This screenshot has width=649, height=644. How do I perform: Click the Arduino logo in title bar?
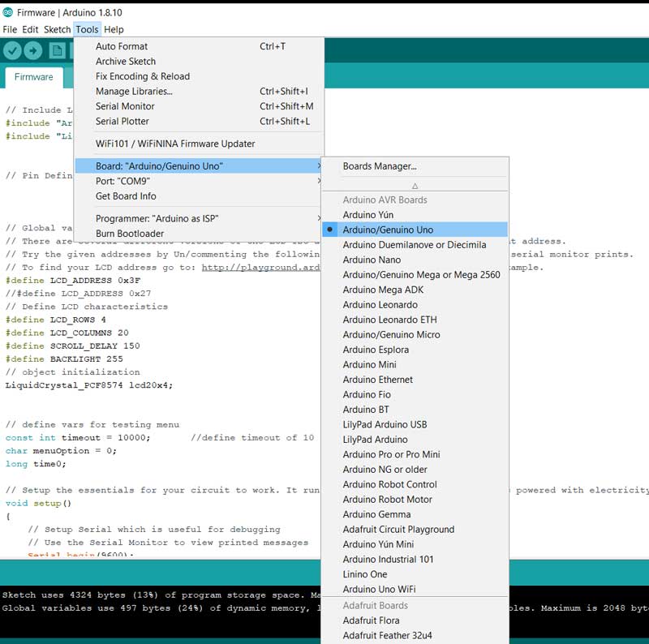pos(7,12)
